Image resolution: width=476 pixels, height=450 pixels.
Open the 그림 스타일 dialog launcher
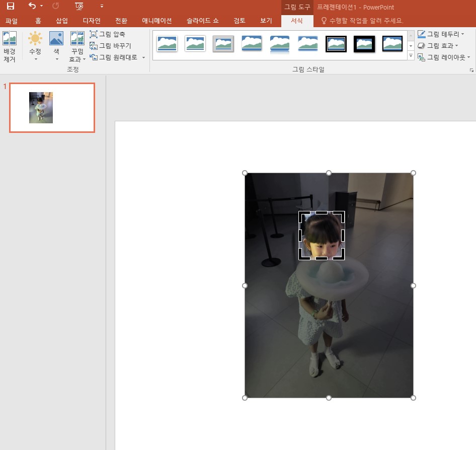tap(471, 70)
